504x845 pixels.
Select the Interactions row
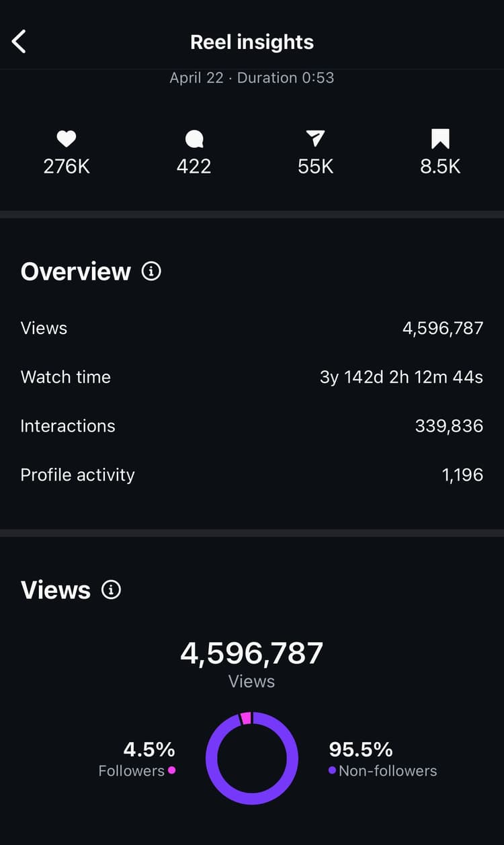point(251,426)
